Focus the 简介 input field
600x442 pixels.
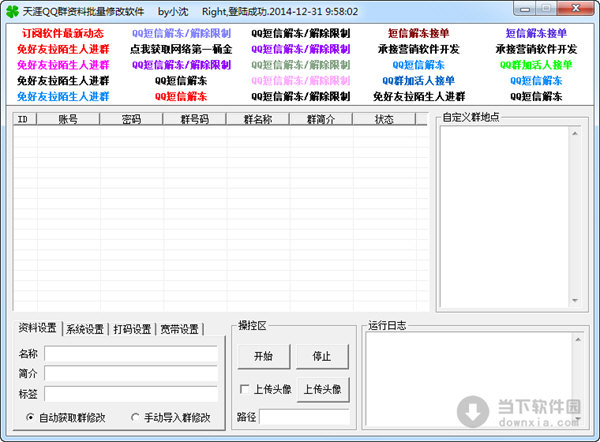131,373
